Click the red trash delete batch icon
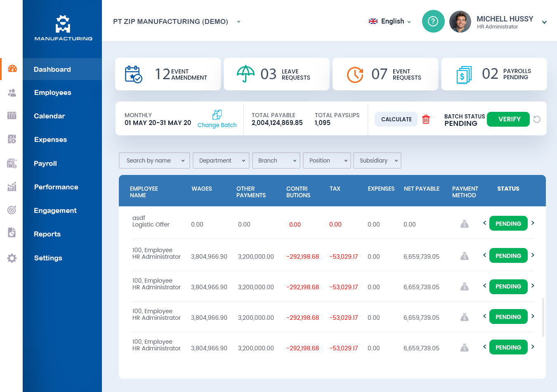 [426, 119]
